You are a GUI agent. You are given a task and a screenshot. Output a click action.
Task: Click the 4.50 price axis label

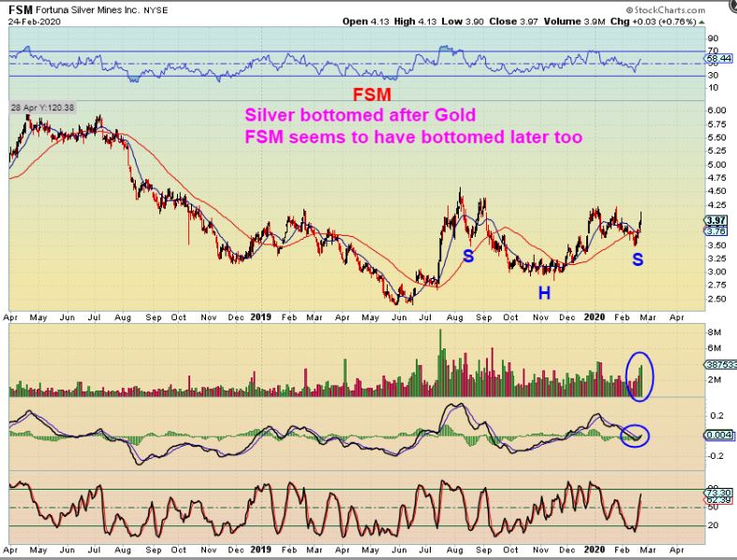click(716, 191)
